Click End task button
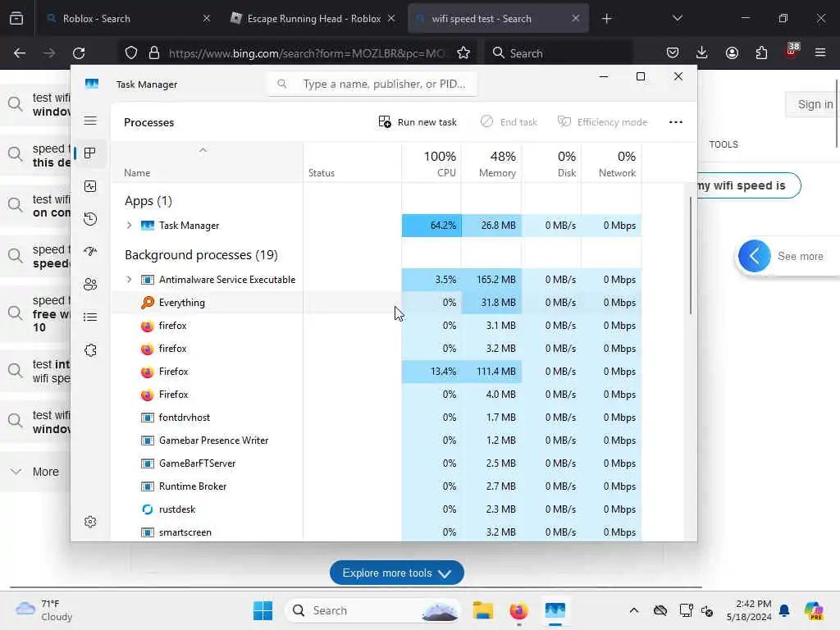The image size is (840, 630). [x=509, y=122]
